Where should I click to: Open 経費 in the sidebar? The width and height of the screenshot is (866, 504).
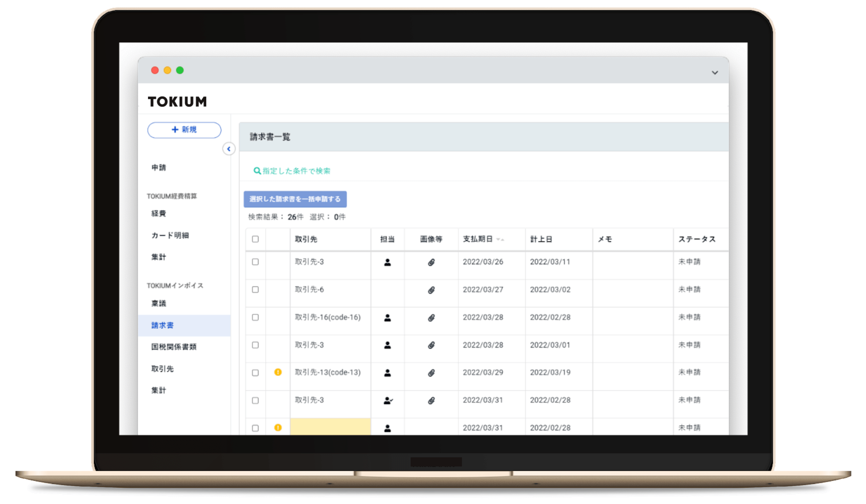tap(159, 214)
